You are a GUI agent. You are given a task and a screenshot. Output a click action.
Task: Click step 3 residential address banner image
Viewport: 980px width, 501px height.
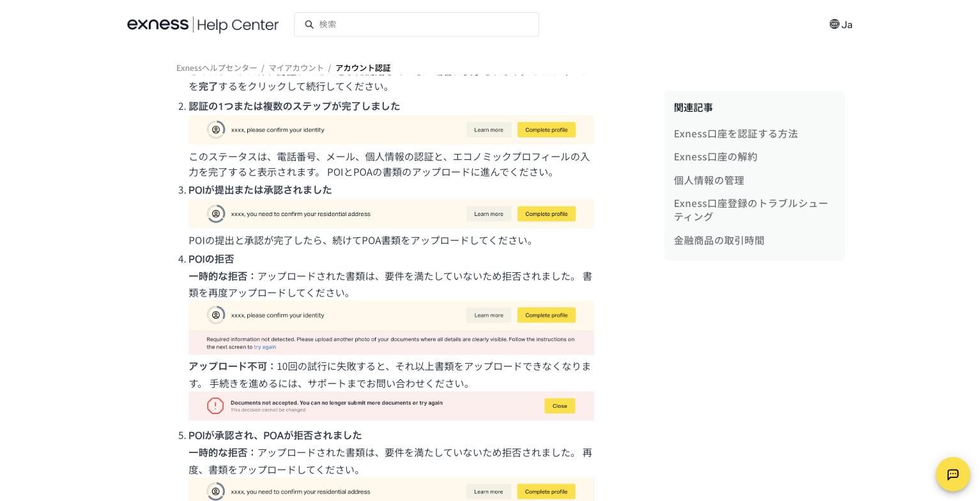[391, 214]
